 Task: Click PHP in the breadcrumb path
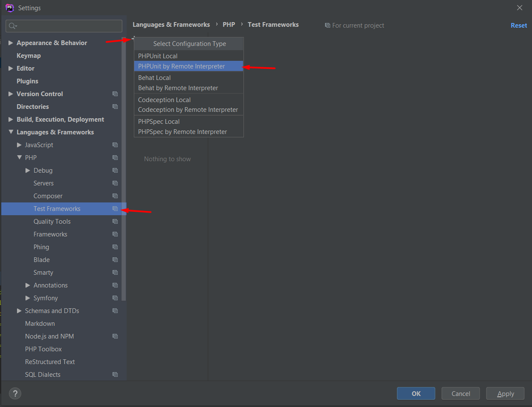[x=229, y=25]
